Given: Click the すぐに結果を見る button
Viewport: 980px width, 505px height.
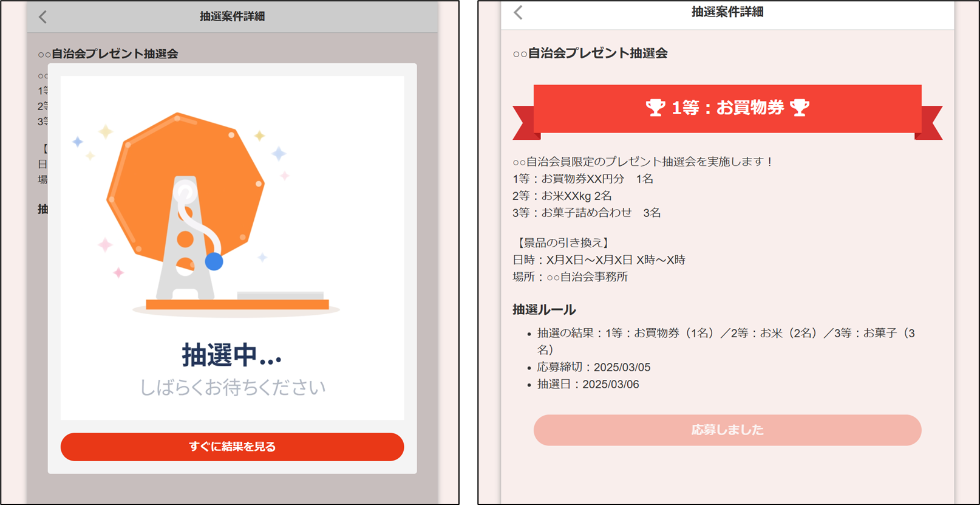Looking at the screenshot, I should pos(232,447).
